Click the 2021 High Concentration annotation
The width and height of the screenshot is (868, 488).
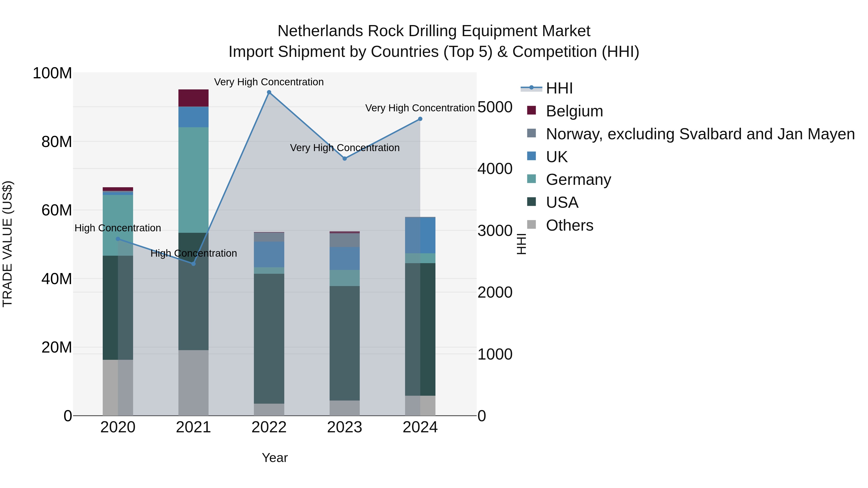[x=194, y=253]
